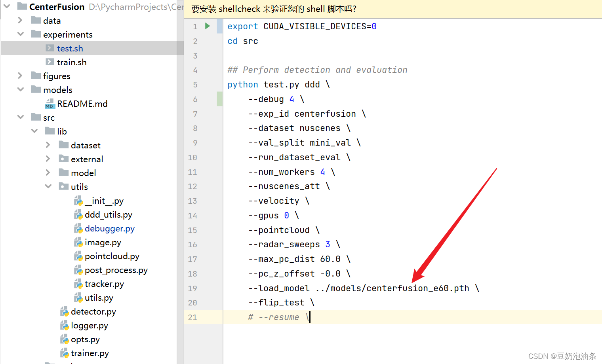Click the shellcheck install notification banner
This screenshot has width=602, height=364.
[393, 9]
